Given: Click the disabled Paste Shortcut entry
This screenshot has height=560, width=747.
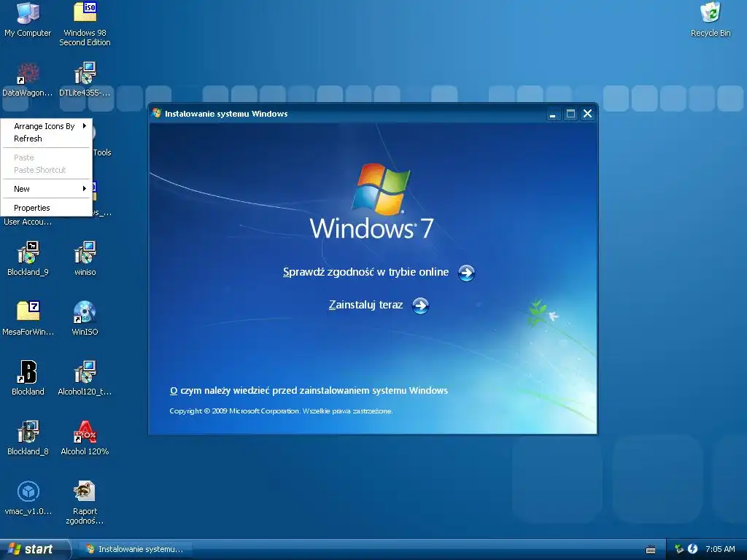Looking at the screenshot, I should click(47, 170).
